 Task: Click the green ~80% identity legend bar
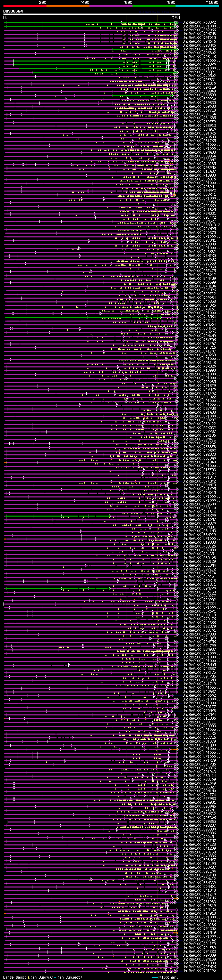(154, 6)
